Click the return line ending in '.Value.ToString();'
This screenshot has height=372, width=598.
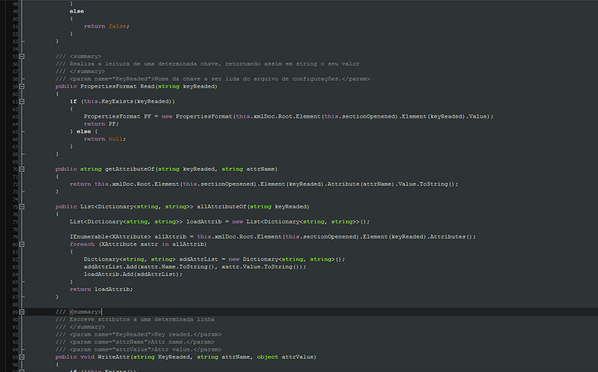pyautogui.click(x=264, y=184)
